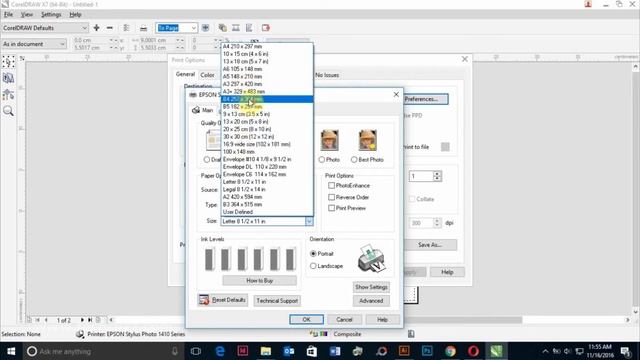Click the number of copies field
The width and height of the screenshot is (640, 360).
click(421, 176)
